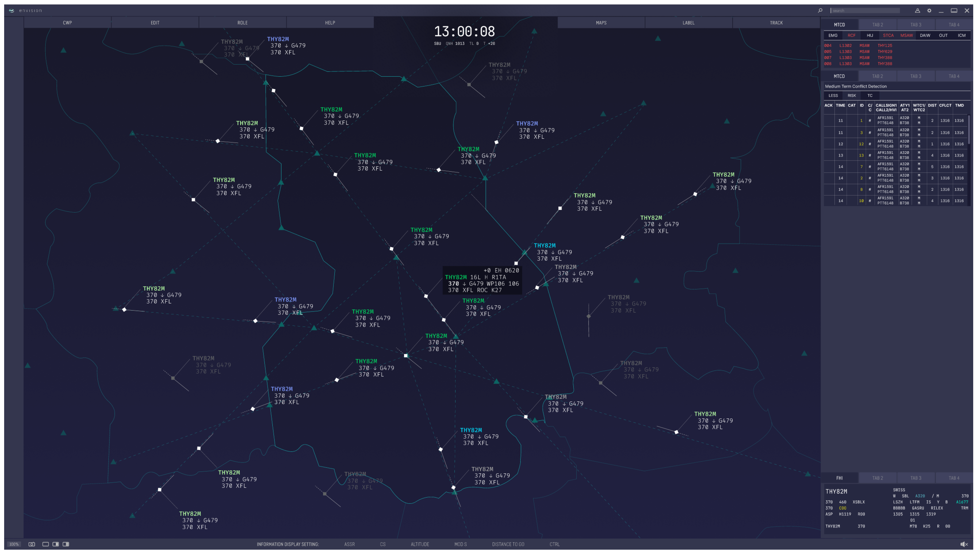The height and width of the screenshot is (555, 980).
Task: Toggle the RISK filter in MTCD
Action: point(852,96)
